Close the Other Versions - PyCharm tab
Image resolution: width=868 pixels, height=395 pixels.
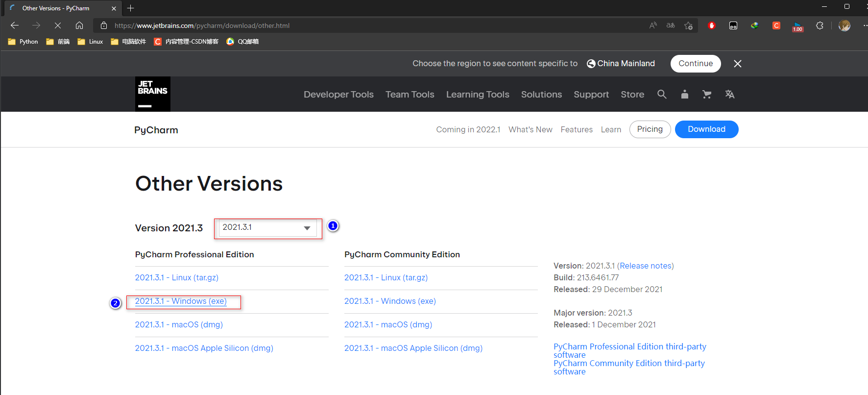tap(114, 8)
